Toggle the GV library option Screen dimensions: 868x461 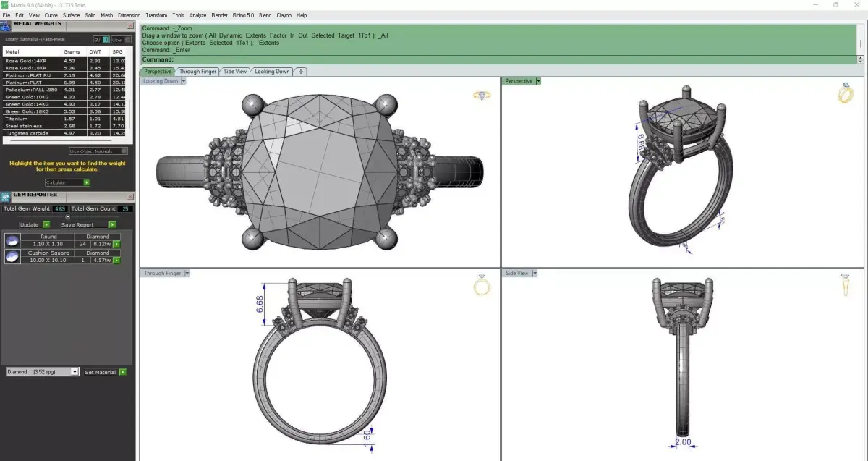(x=101, y=39)
